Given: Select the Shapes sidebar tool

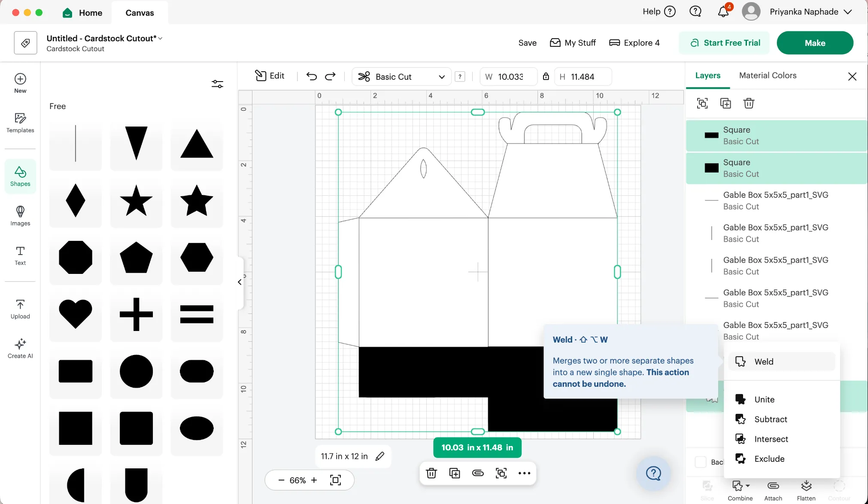Looking at the screenshot, I should pos(20,176).
